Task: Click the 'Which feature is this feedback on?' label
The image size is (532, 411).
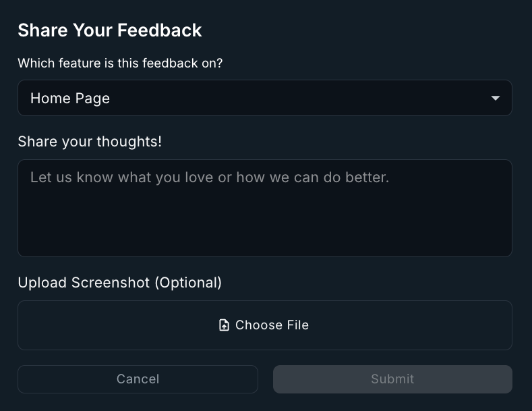Action: click(x=120, y=63)
